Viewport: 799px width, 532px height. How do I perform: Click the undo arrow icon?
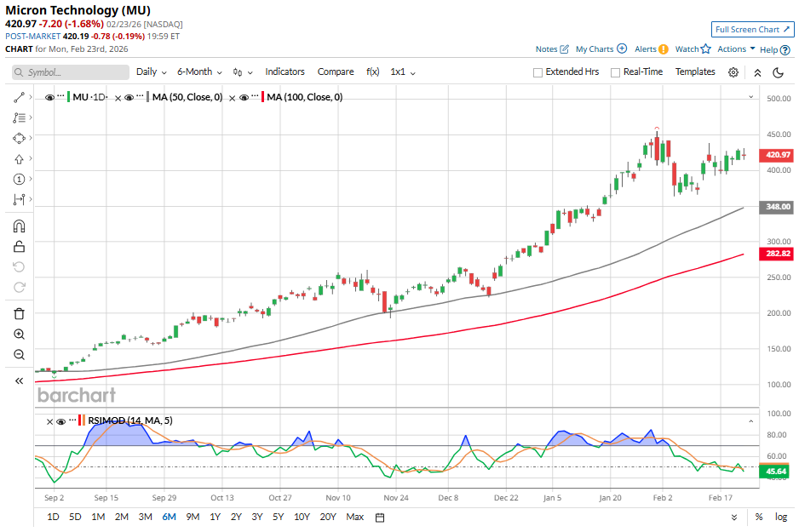tap(19, 267)
